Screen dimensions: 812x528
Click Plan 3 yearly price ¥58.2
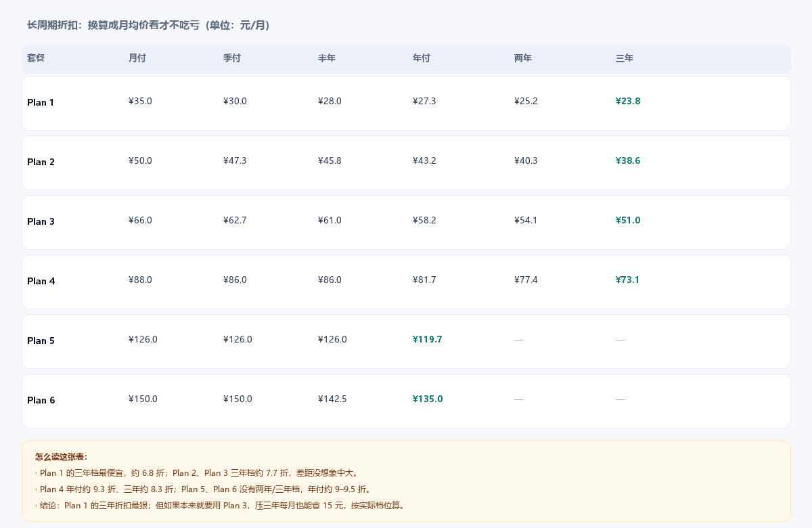point(424,220)
